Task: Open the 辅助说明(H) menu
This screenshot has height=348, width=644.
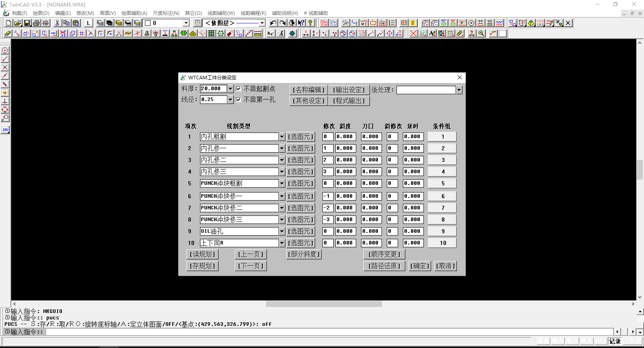Action: 285,13
